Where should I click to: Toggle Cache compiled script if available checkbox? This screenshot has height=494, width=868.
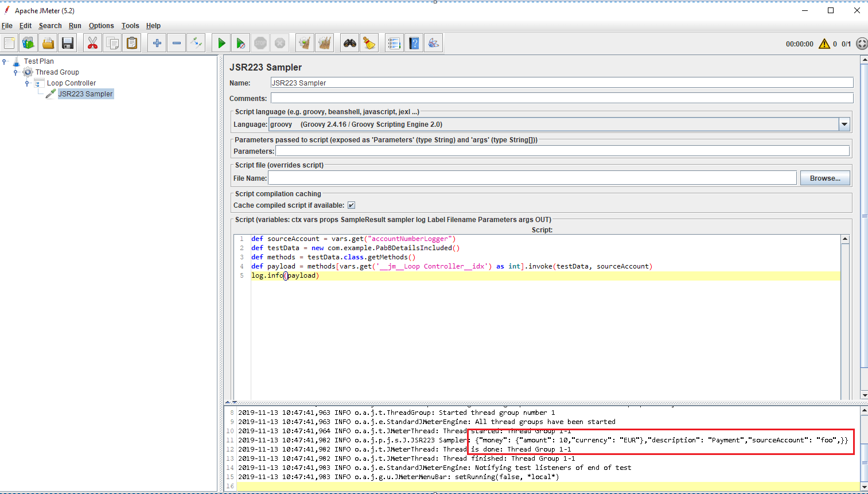pyautogui.click(x=351, y=205)
